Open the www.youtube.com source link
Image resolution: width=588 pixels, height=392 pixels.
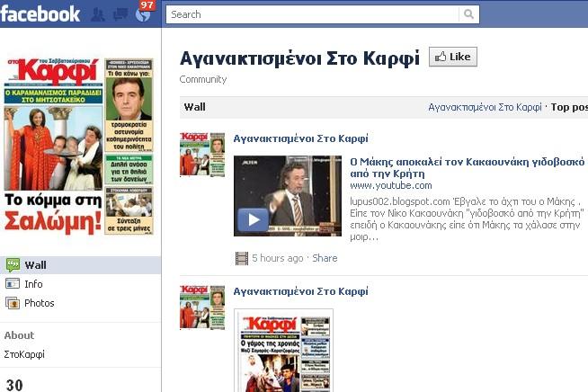(391, 186)
